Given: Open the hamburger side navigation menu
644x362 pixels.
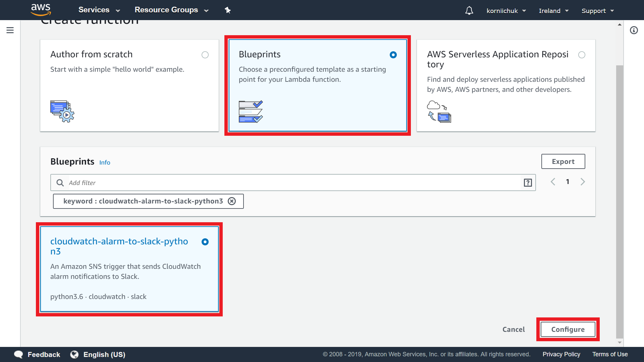Looking at the screenshot, I should 10,30.
